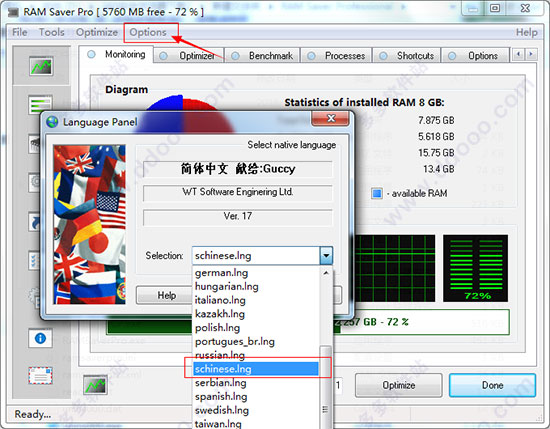
Task: Click the graph icon beside the Optimize button
Action: [95, 385]
